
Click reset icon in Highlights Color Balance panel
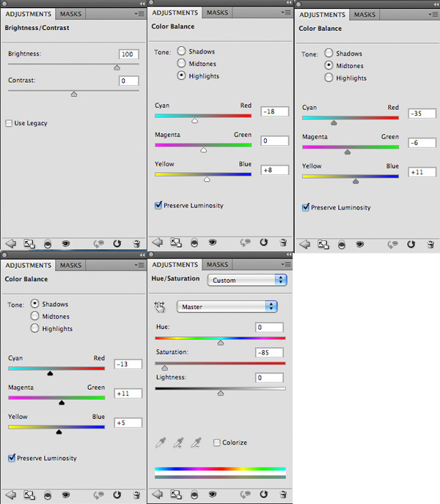[263, 242]
